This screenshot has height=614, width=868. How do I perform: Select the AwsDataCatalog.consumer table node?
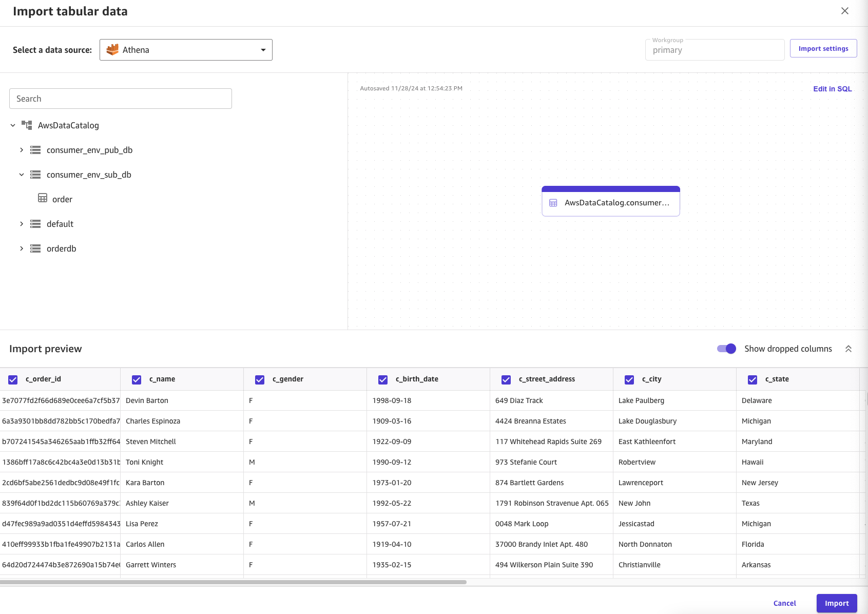[611, 201]
